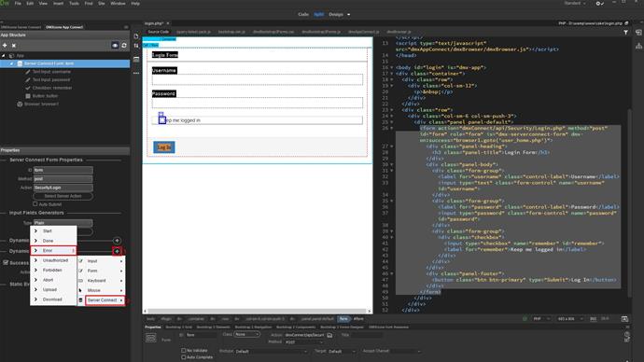Image resolution: width=644 pixels, height=362 pixels.
Task: Open Manage Files icon in document toolbar
Action: [136, 36]
